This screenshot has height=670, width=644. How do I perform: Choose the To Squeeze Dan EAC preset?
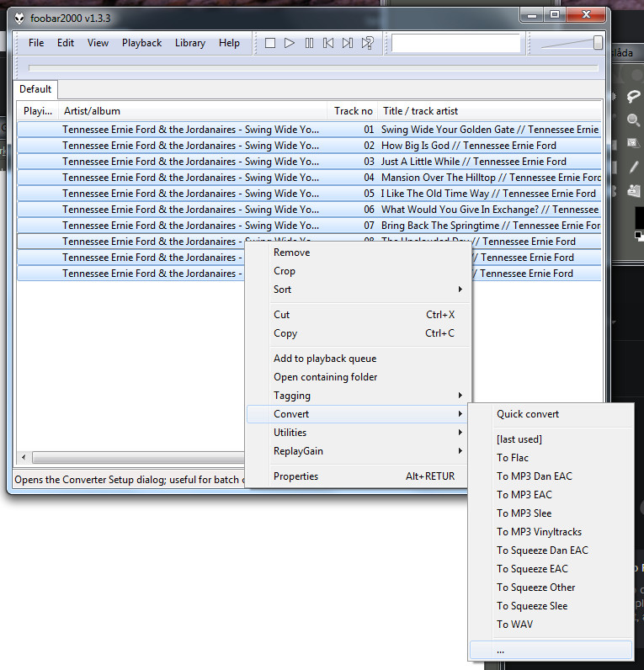click(x=551, y=550)
